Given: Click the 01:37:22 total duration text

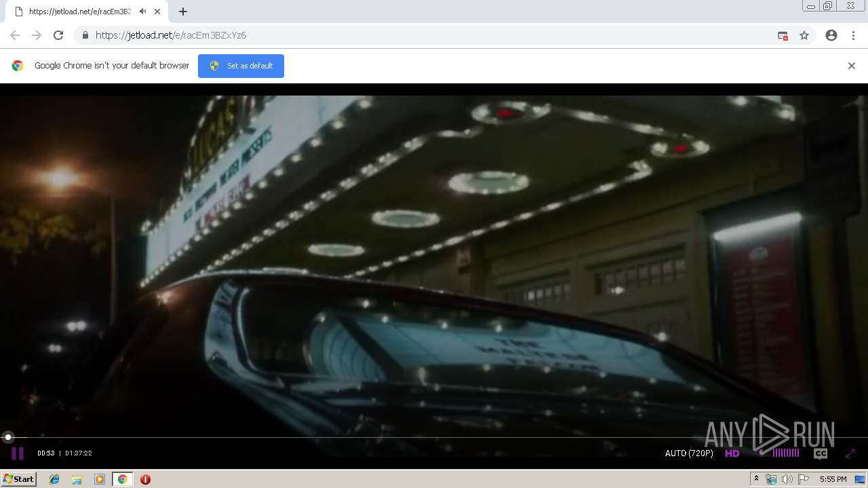Looking at the screenshot, I should pyautogui.click(x=79, y=453).
